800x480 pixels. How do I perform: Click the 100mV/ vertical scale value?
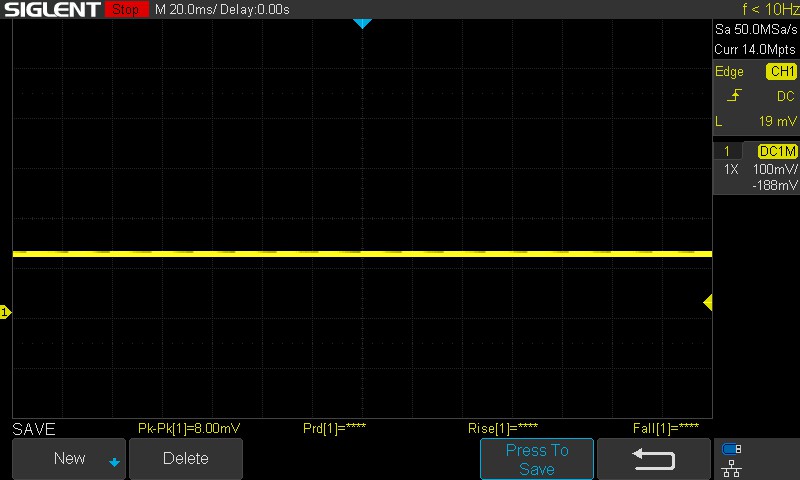775,169
